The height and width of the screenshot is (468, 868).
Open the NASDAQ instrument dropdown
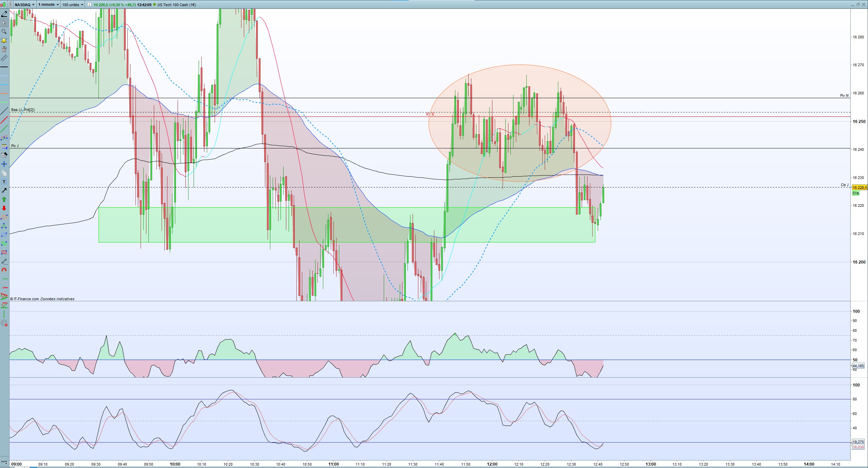coord(24,5)
